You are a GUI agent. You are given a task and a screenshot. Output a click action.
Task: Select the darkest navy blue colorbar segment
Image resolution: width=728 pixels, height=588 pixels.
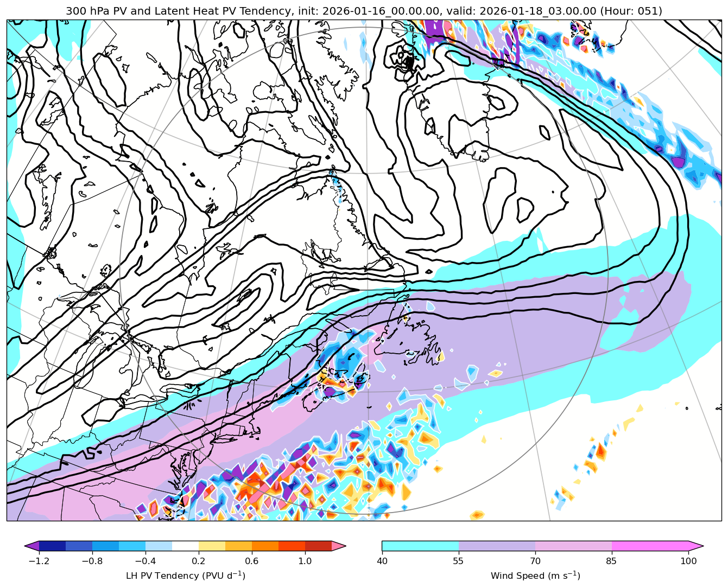pyautogui.click(x=52, y=546)
